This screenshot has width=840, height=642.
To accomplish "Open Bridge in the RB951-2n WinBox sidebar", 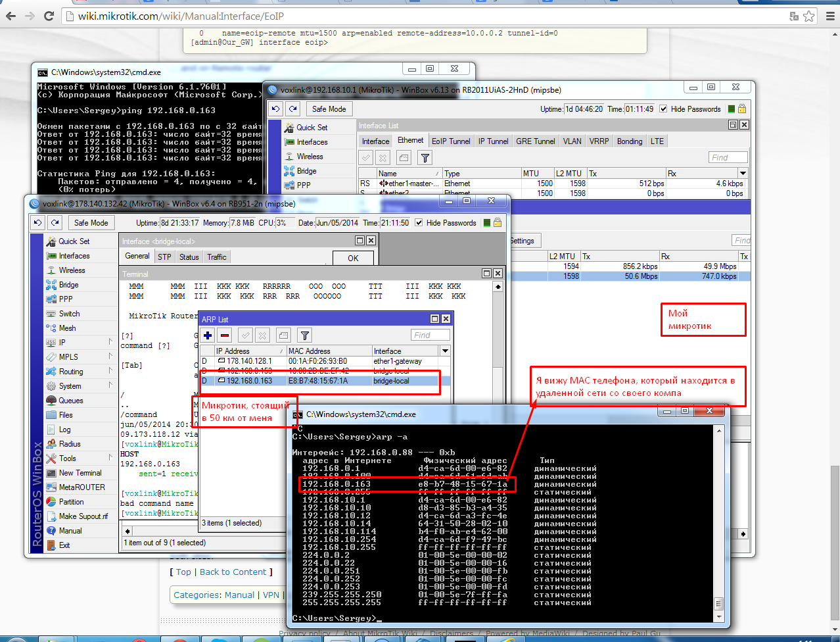I will pos(68,285).
